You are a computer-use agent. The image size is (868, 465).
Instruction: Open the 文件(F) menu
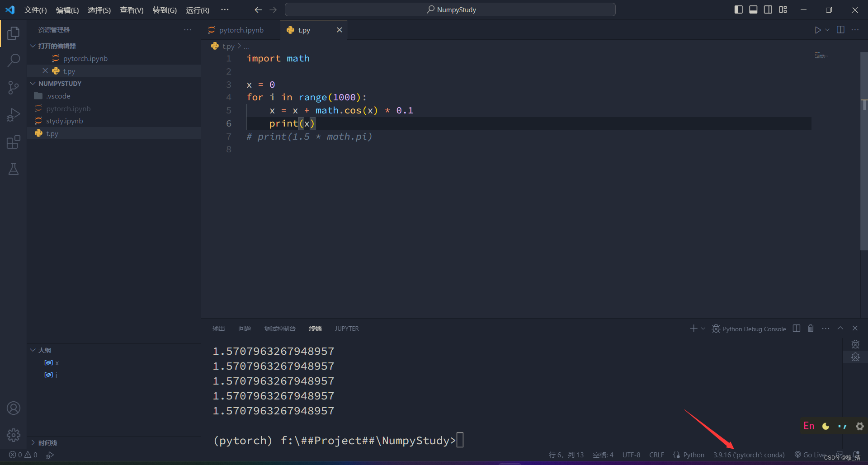(x=35, y=10)
